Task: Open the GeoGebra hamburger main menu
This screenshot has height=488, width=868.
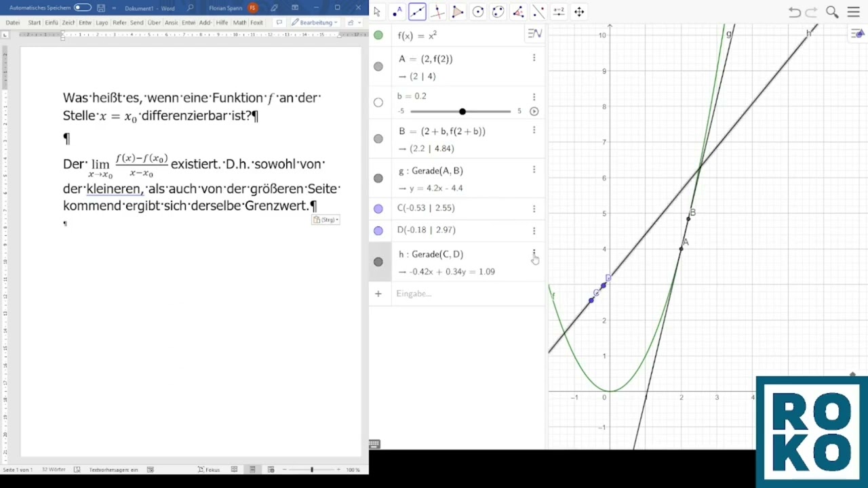Action: point(854,12)
